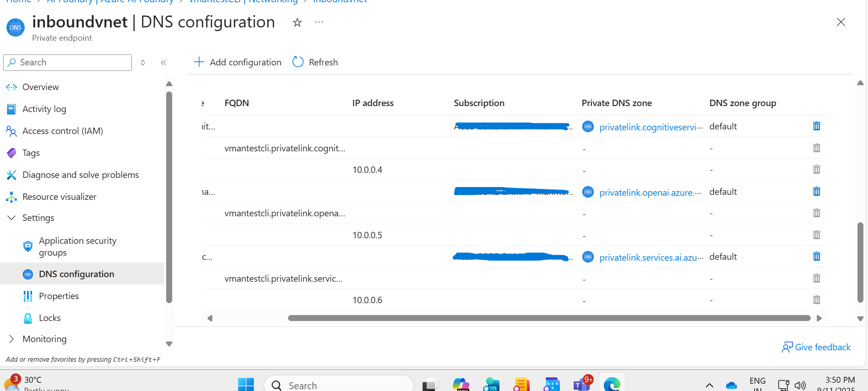Click the Subscription column header
The height and width of the screenshot is (391, 868).
[x=479, y=103]
